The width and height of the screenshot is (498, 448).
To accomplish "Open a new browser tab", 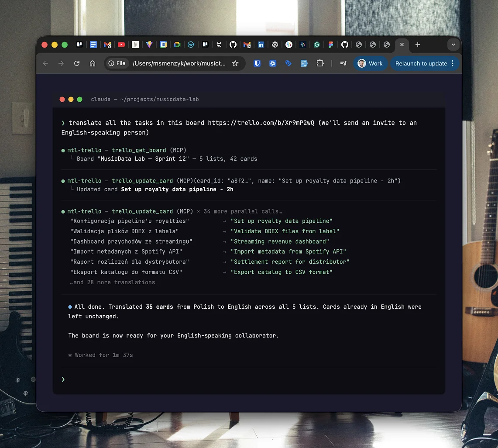I will 418,45.
